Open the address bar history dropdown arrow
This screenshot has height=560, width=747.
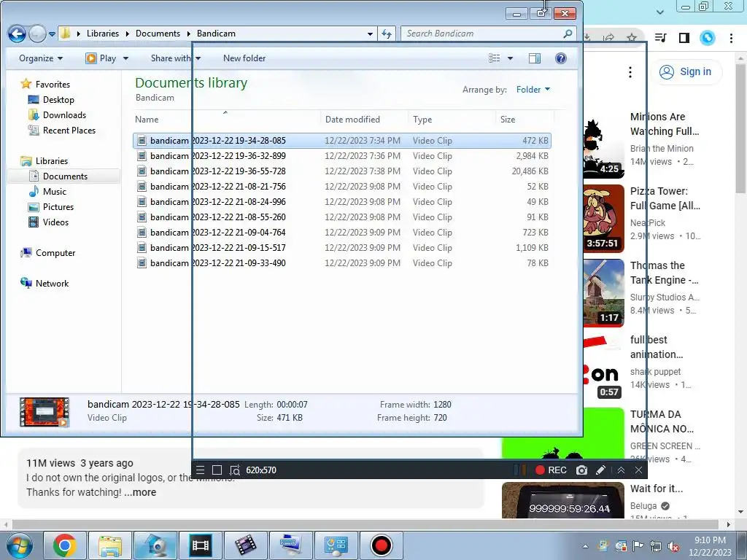point(370,34)
